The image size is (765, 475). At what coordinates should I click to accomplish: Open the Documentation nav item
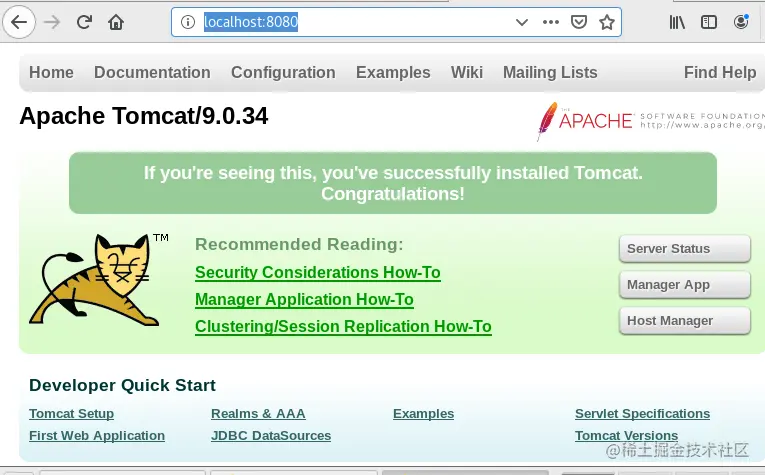tap(152, 72)
